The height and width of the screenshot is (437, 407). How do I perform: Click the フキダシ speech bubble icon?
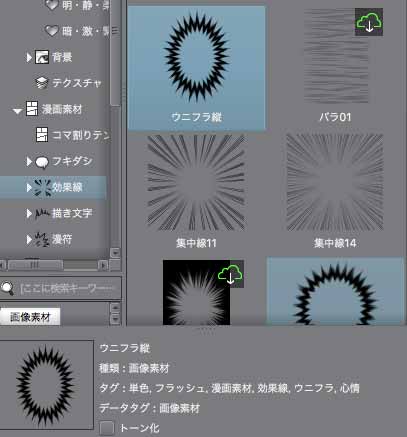point(42,162)
